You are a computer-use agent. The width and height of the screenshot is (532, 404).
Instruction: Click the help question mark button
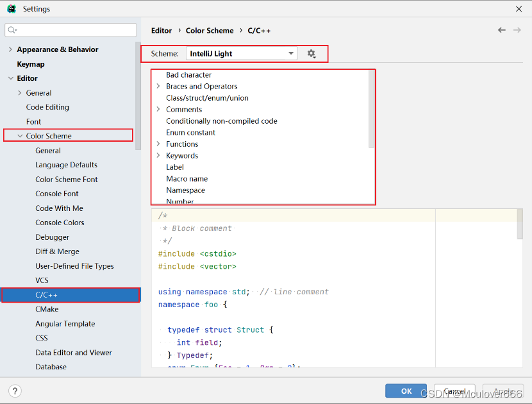click(15, 391)
